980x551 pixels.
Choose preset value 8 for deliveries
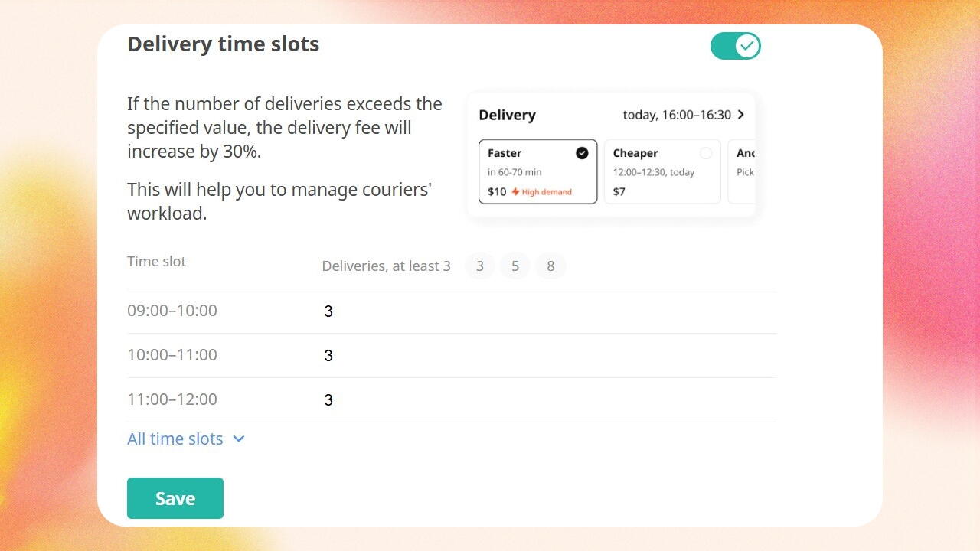(550, 266)
